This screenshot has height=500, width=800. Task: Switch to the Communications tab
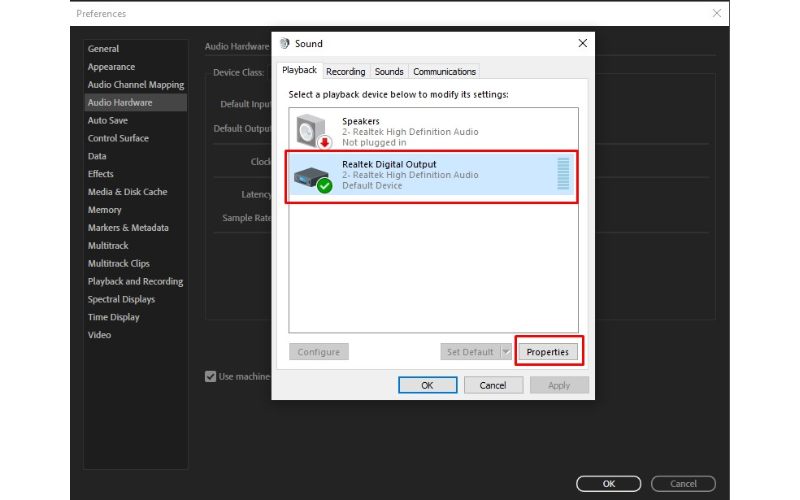[445, 71]
